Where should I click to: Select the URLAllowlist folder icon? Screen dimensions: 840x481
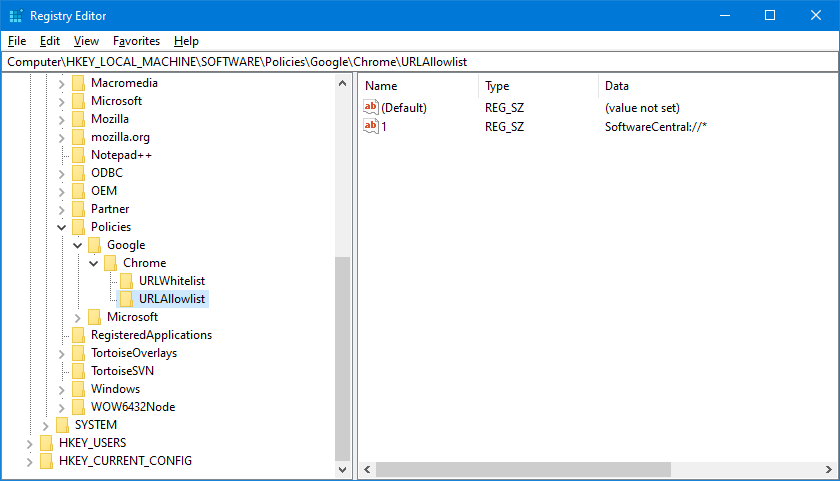coord(126,299)
